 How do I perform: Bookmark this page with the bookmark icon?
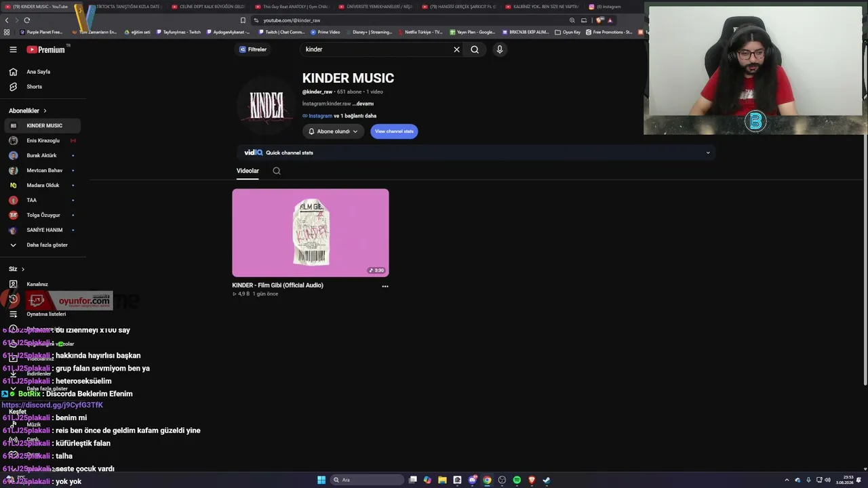pos(243,20)
